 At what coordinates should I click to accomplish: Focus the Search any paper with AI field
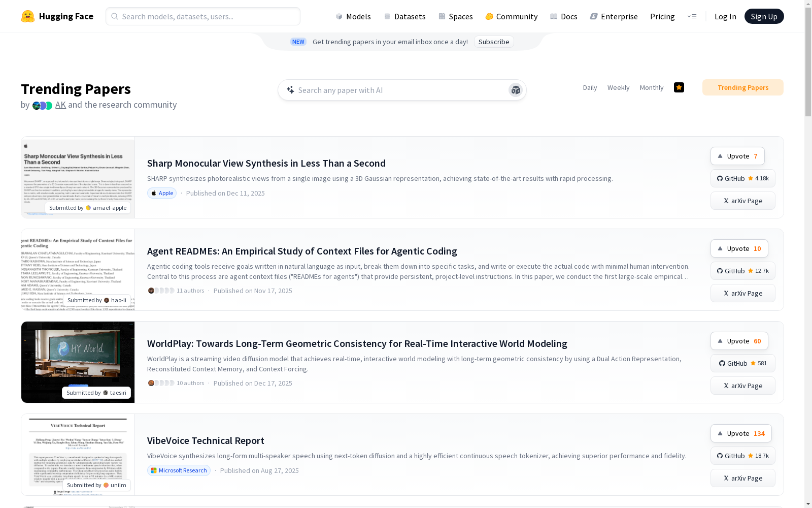click(x=402, y=90)
